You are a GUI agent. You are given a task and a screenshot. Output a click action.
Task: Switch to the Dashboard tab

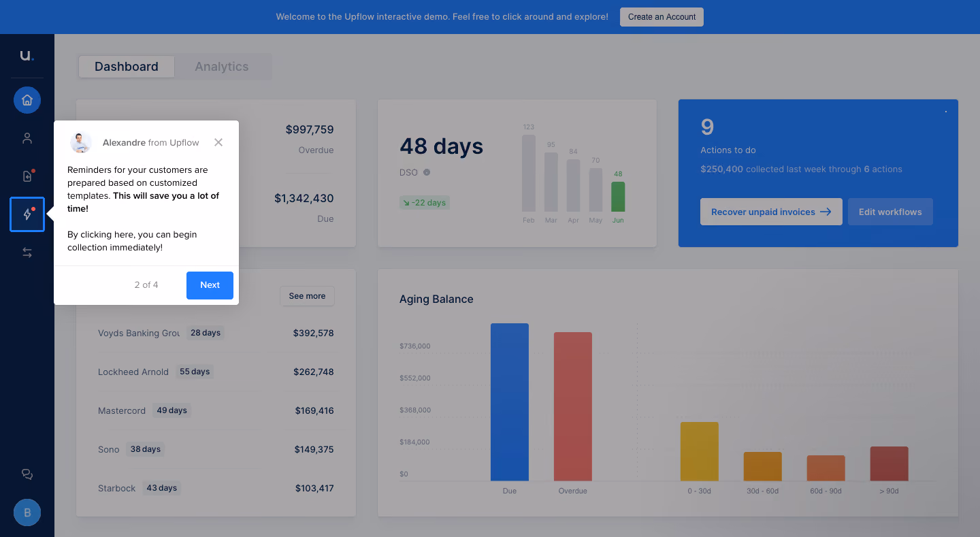point(127,67)
